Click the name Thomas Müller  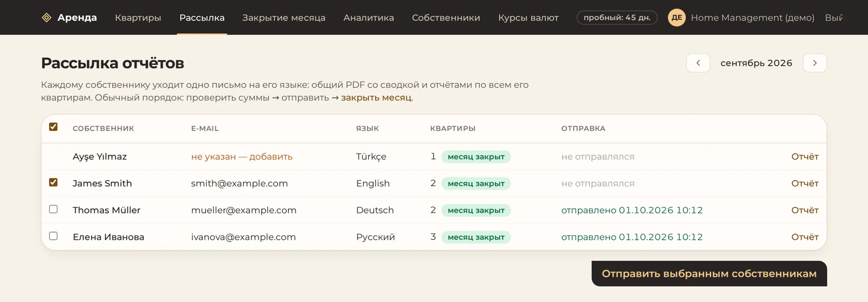tap(107, 210)
